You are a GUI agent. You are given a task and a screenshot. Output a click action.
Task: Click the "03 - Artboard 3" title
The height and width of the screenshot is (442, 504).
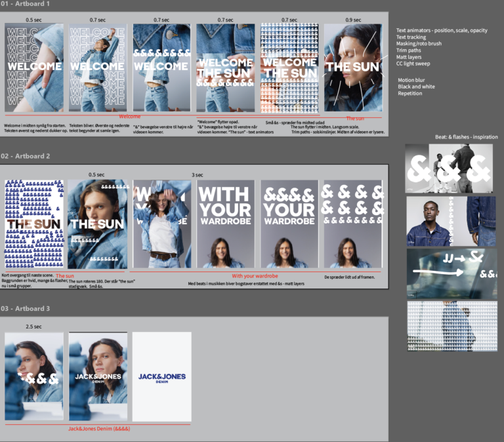pos(26,308)
